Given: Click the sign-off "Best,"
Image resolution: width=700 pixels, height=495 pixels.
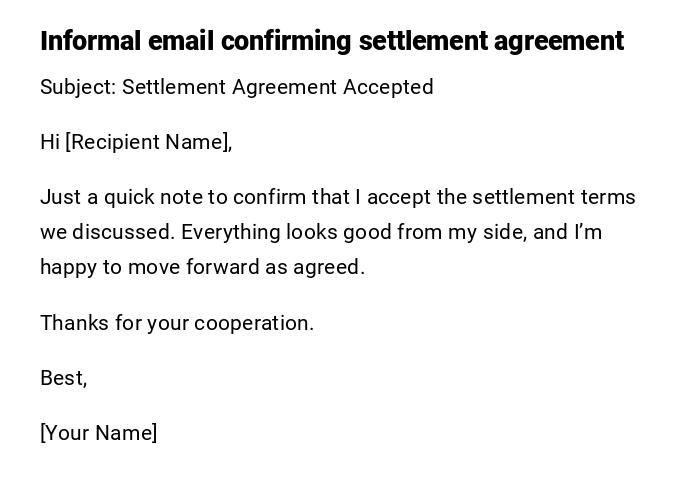Looking at the screenshot, I should tap(63, 378).
